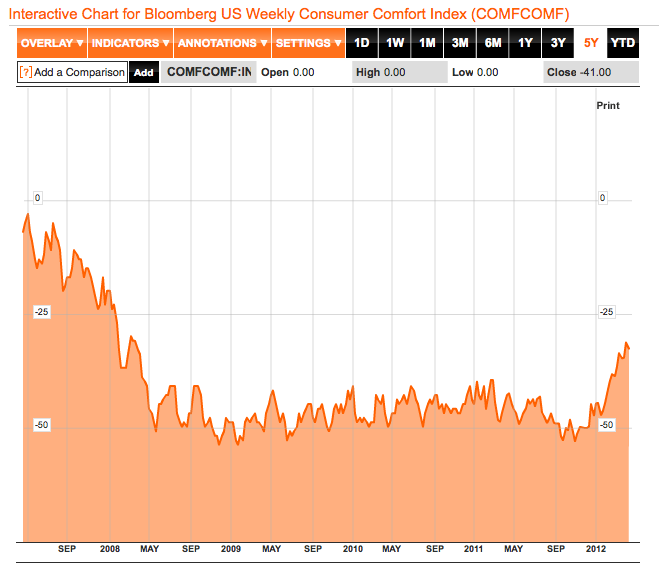
Task: Click the Low 0.00 value
Action: pos(475,72)
